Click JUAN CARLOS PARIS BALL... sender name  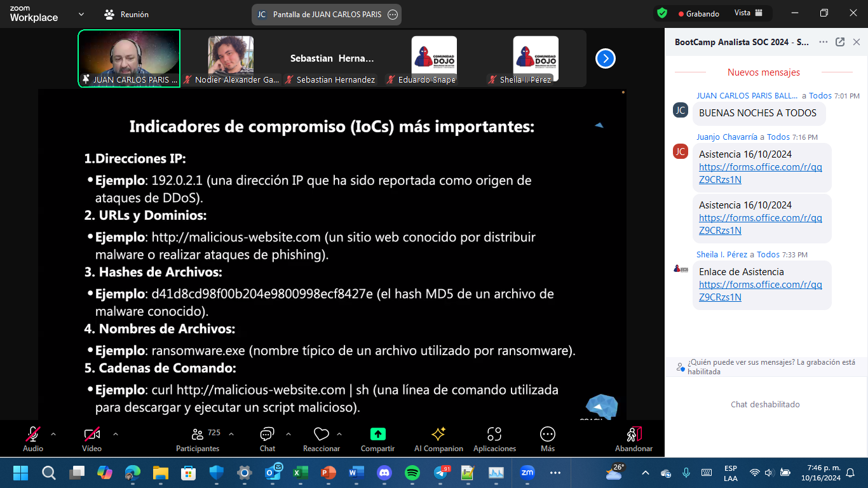747,96
